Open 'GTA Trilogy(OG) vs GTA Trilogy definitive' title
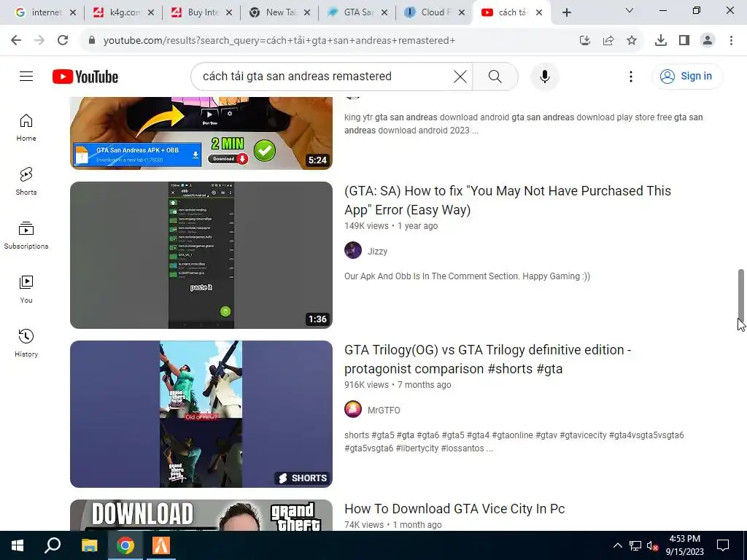 pyautogui.click(x=487, y=359)
